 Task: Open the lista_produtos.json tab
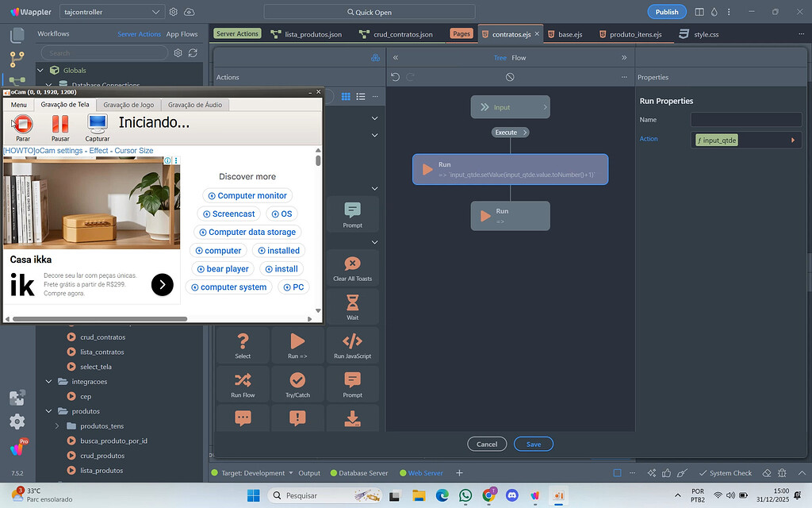coord(307,34)
